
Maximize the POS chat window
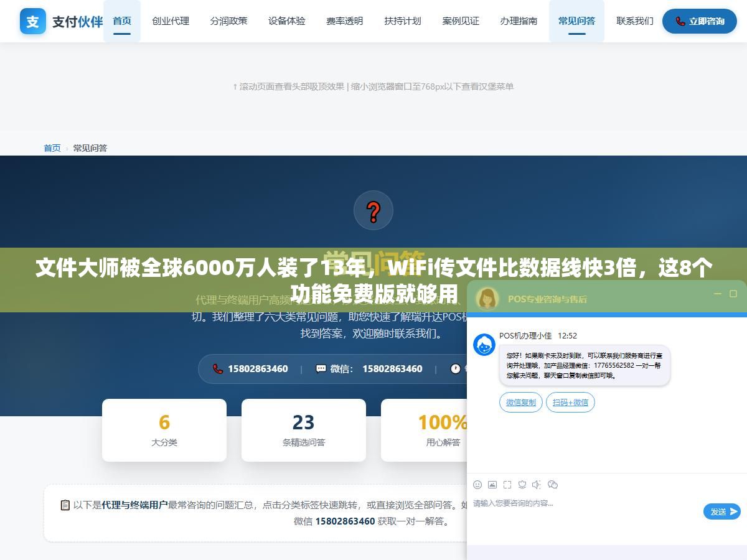coord(733,294)
